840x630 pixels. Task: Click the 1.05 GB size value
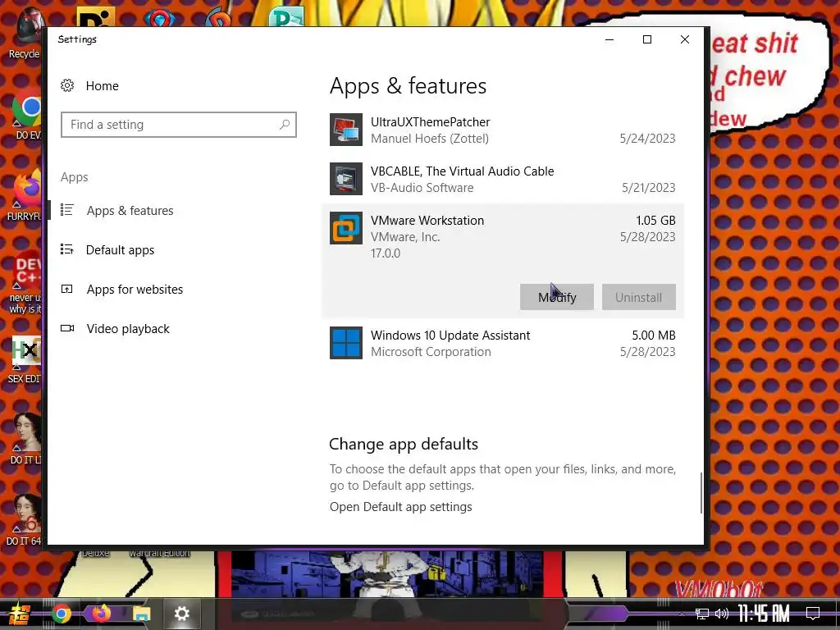pos(655,221)
